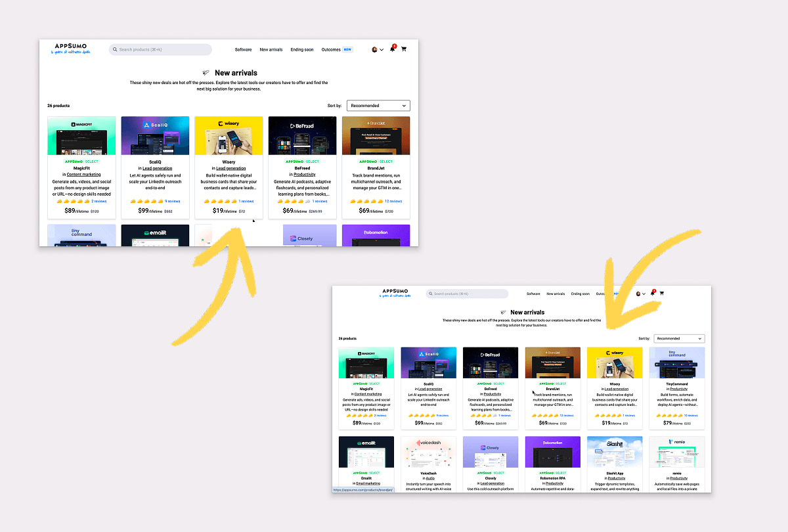Open TinyCommand product image in bottom-right window
The width and height of the screenshot is (788, 532).
pyautogui.click(x=677, y=363)
